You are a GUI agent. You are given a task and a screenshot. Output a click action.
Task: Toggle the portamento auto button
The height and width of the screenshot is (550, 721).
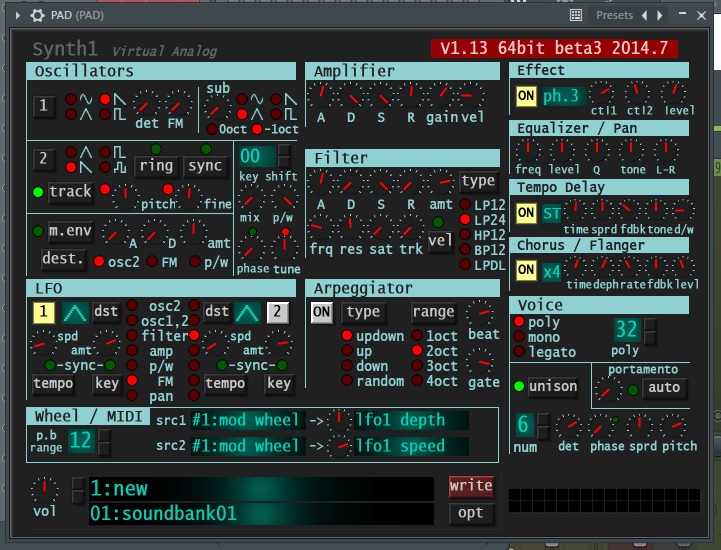[x=664, y=388]
